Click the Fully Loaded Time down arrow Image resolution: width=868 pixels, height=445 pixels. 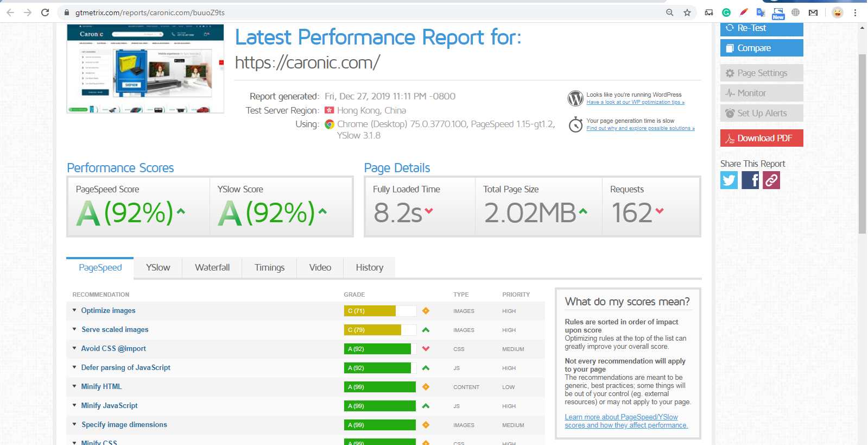click(x=429, y=211)
